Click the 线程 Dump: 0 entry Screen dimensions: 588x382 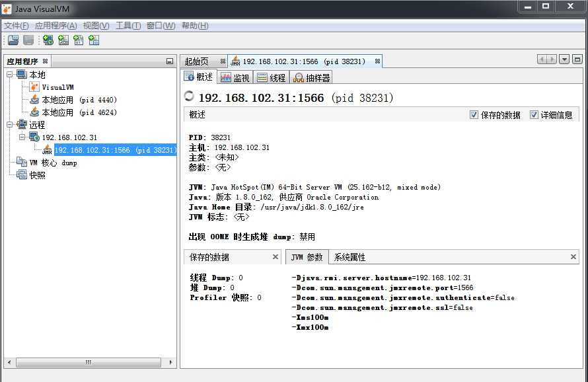tap(217, 278)
